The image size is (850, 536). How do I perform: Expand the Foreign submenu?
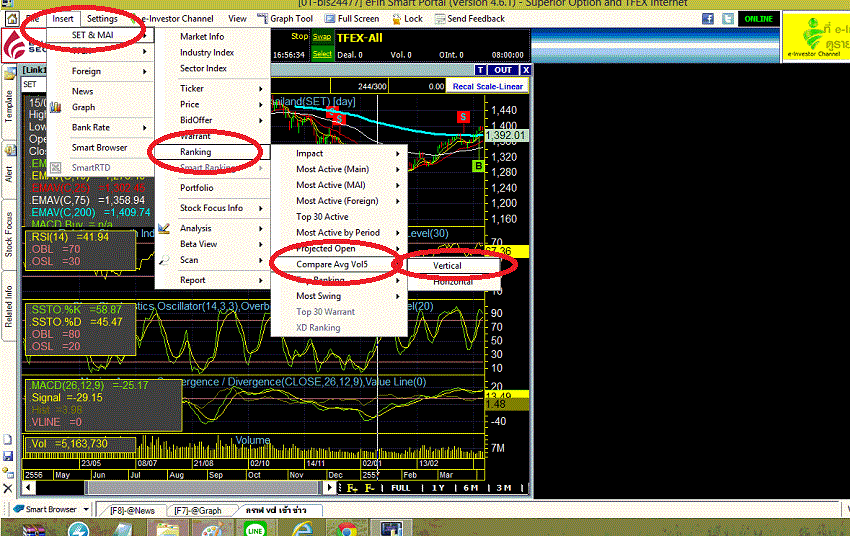coord(100,71)
